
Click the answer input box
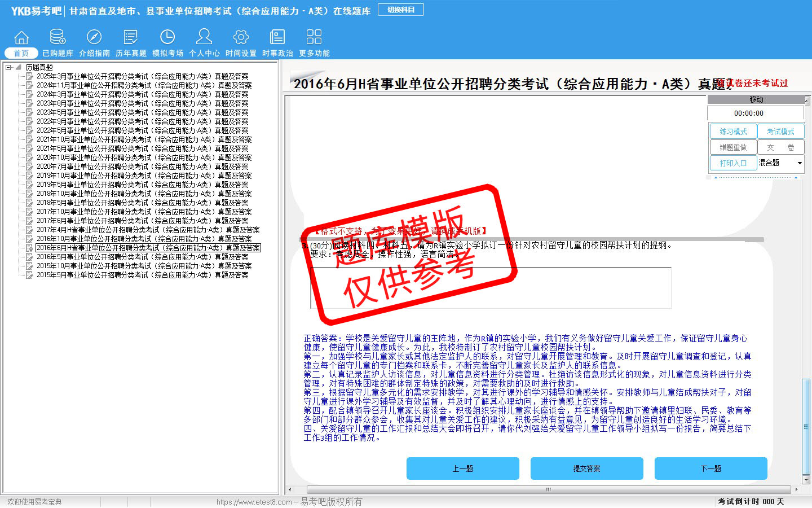(491, 288)
